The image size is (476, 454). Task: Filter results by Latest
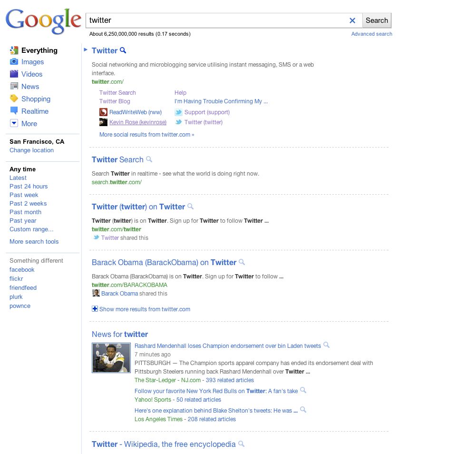(18, 178)
